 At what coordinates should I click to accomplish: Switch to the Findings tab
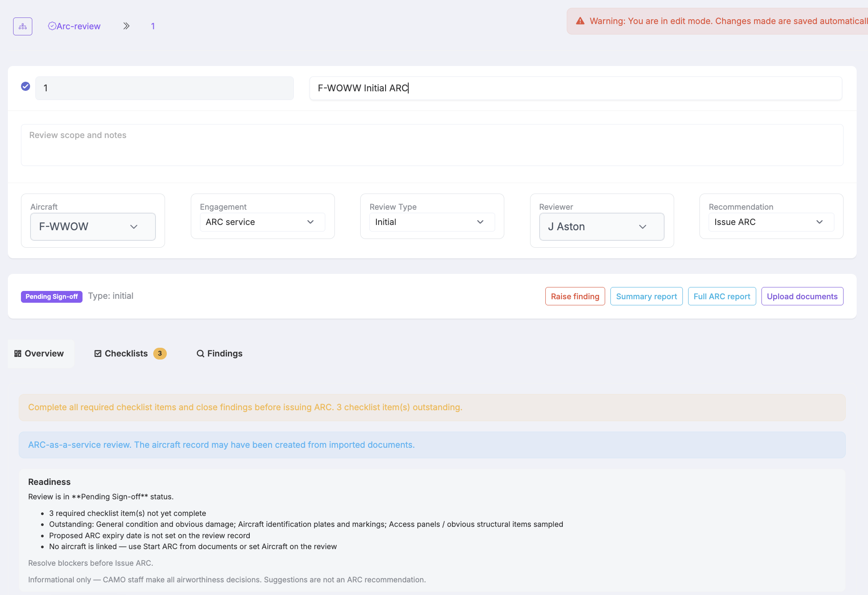tap(220, 353)
